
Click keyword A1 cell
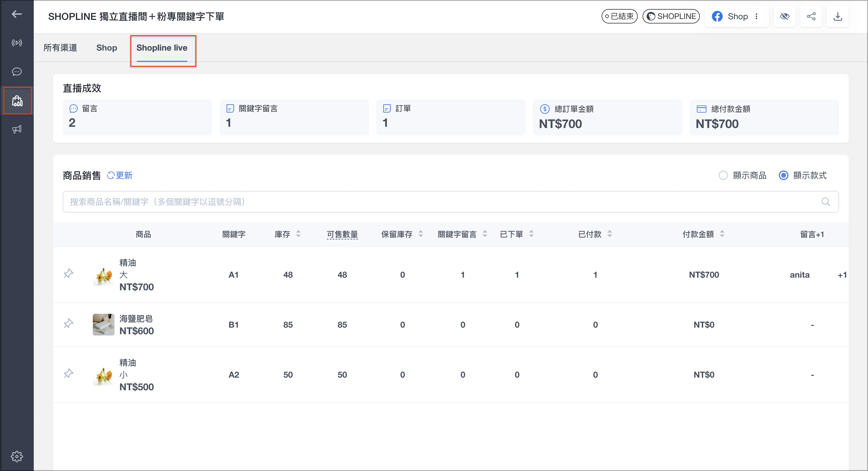(234, 275)
